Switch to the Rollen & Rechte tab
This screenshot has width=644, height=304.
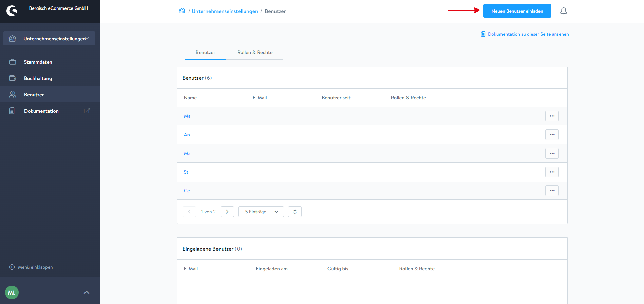255,52
